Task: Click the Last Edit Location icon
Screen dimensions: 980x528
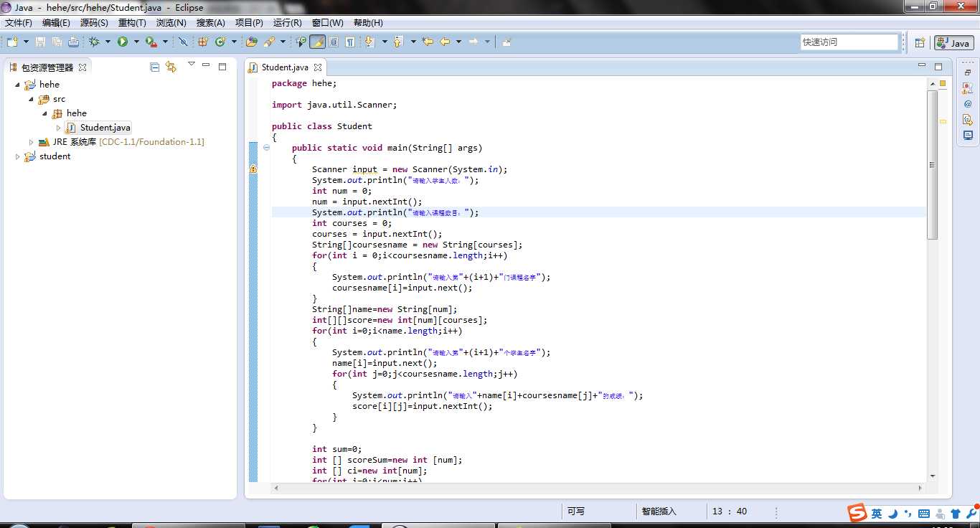Action: pyautogui.click(x=428, y=42)
